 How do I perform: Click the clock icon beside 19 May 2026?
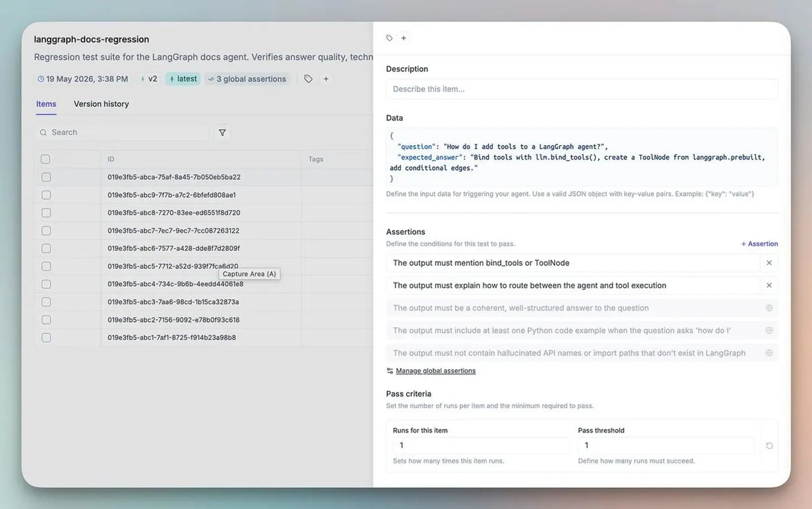41,79
